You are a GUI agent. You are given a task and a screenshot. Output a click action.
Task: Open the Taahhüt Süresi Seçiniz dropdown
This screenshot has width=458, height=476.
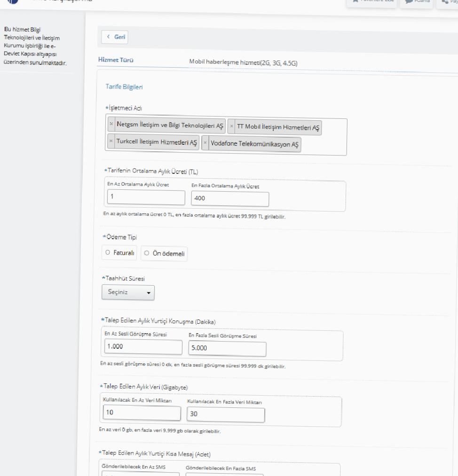point(128,292)
